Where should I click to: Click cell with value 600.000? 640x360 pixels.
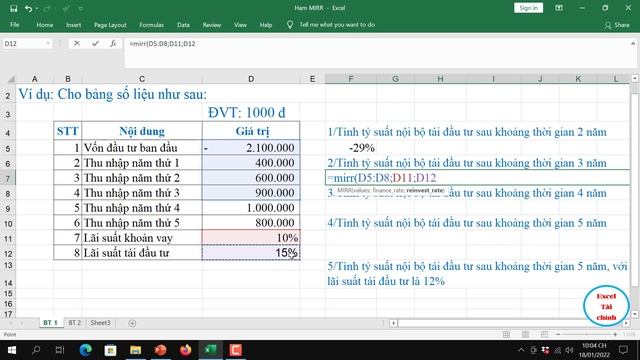click(251, 178)
